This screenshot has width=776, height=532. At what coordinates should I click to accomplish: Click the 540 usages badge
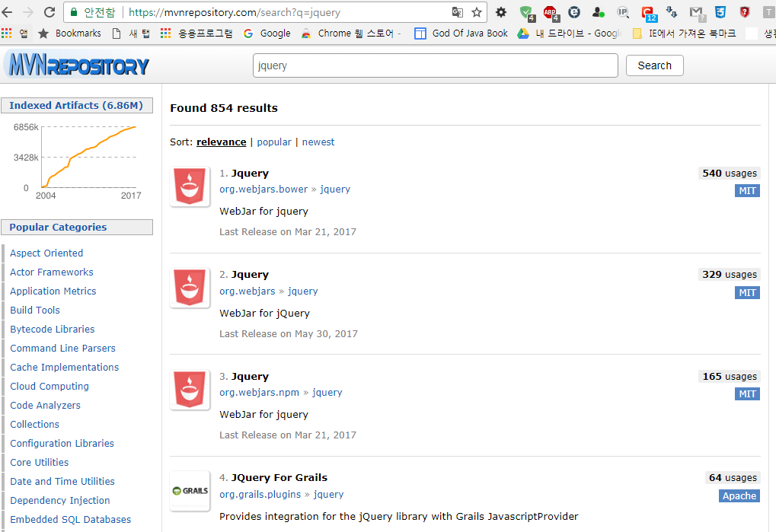coord(729,173)
